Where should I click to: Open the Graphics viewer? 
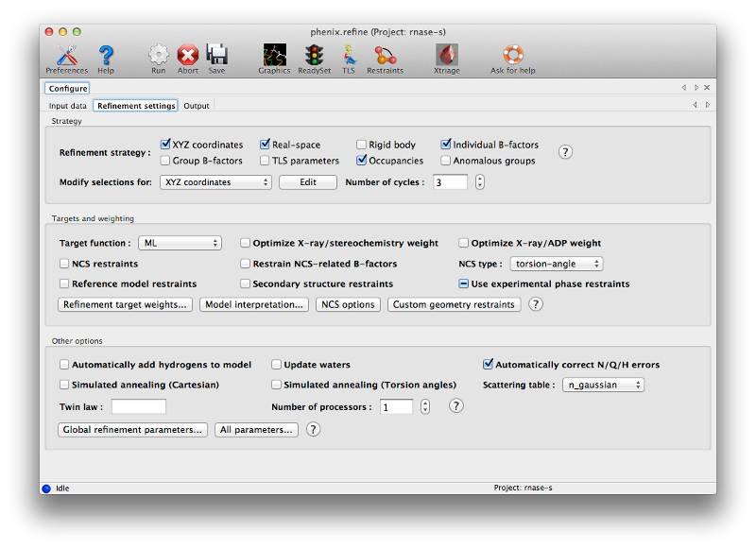coord(274,55)
